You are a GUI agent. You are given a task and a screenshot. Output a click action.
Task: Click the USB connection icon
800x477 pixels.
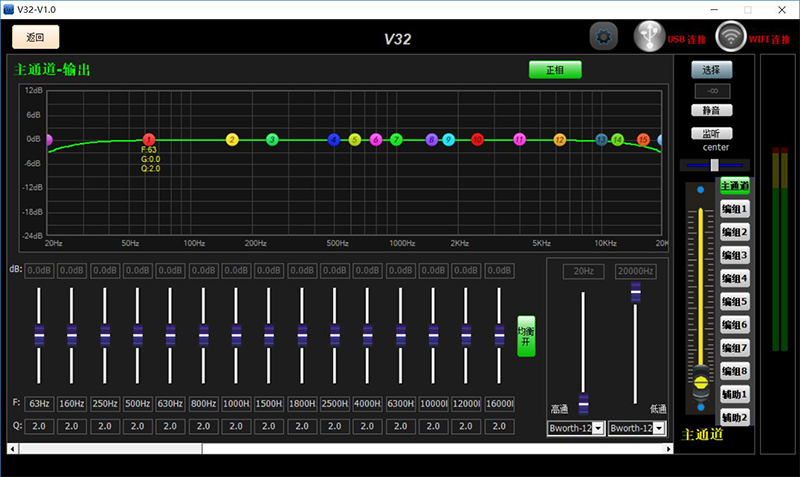649,37
